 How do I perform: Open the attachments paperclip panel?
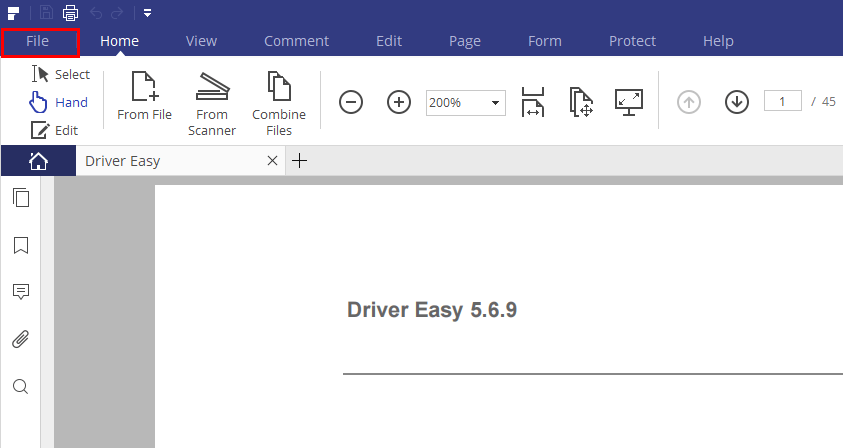(21, 339)
